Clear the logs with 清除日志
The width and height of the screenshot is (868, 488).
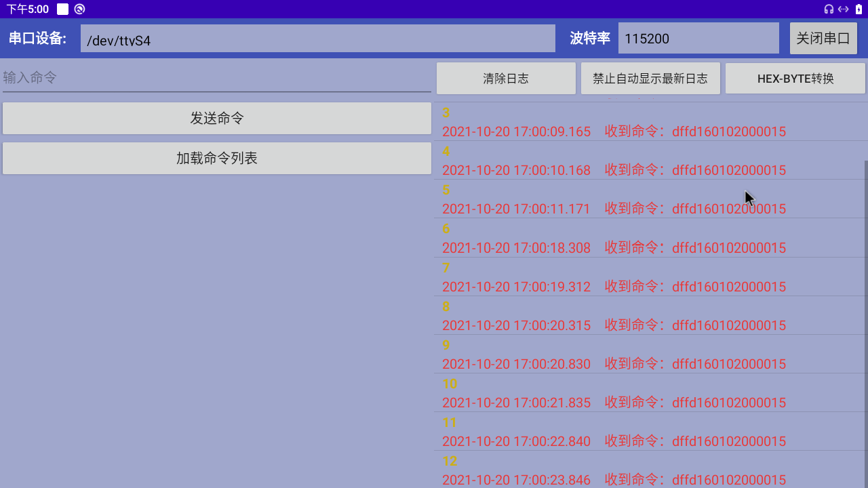click(x=505, y=78)
